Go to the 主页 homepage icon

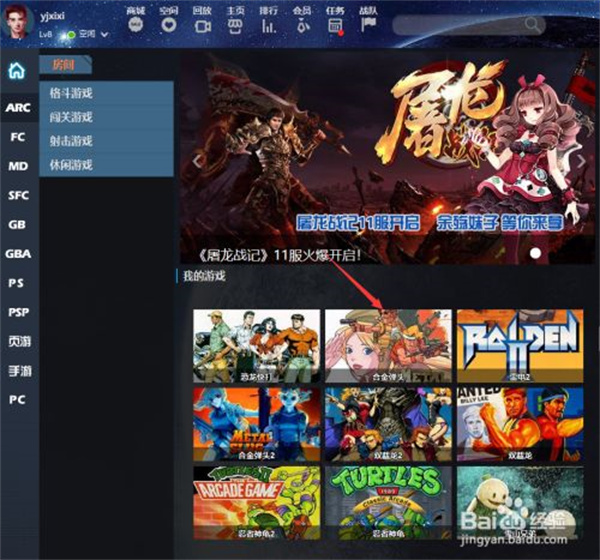click(235, 26)
